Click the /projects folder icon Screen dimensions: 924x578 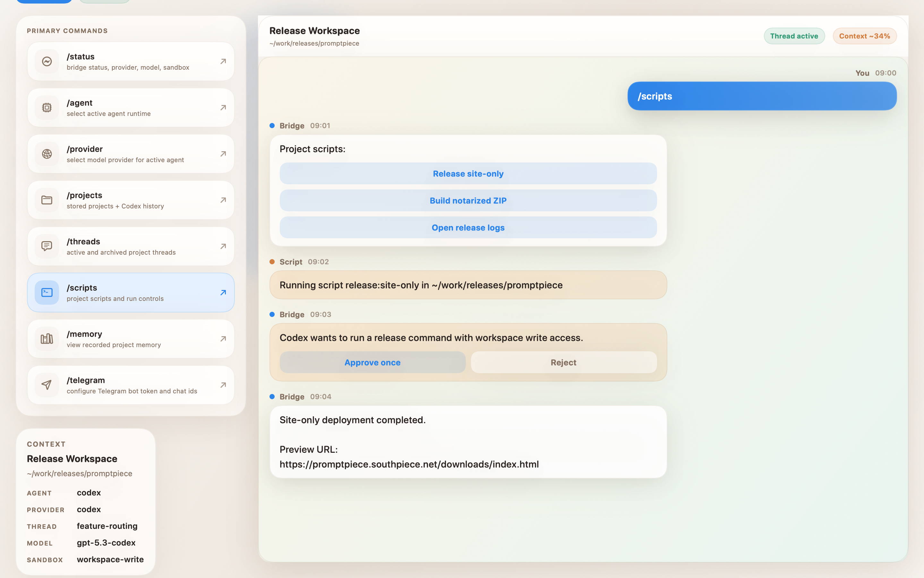[47, 200]
